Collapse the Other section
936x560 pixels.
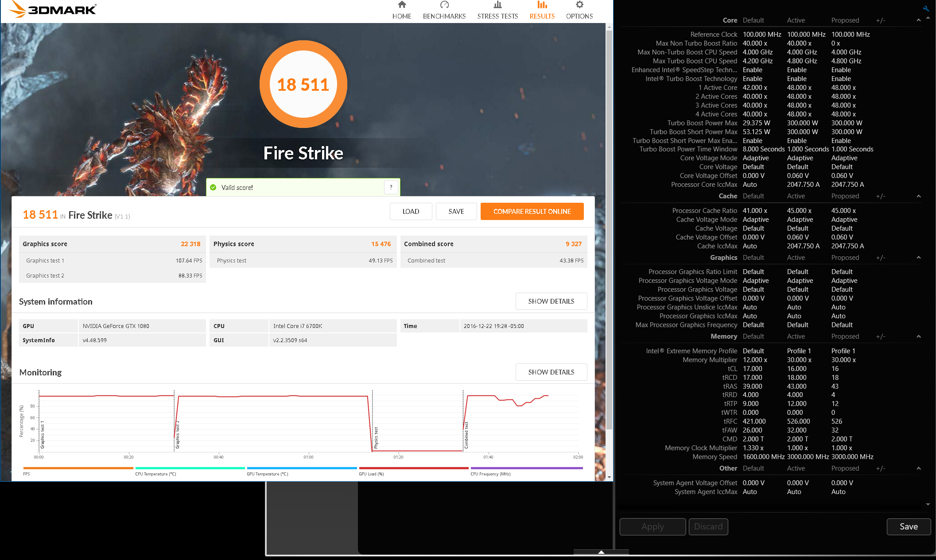[919, 468]
